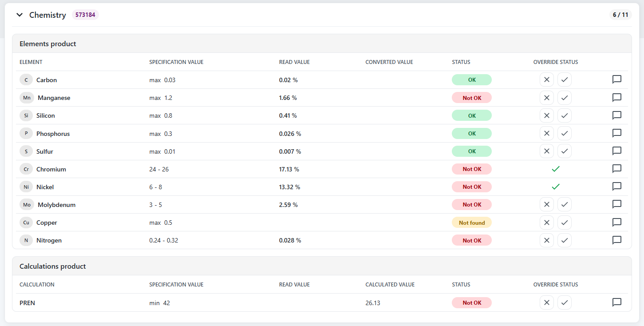Reject override status for PREN calculation
The height and width of the screenshot is (326, 644).
[x=547, y=302]
